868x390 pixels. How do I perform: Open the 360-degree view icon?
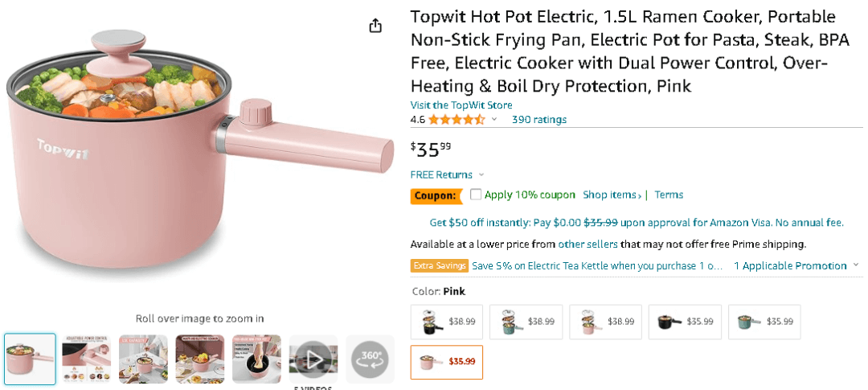click(x=370, y=359)
